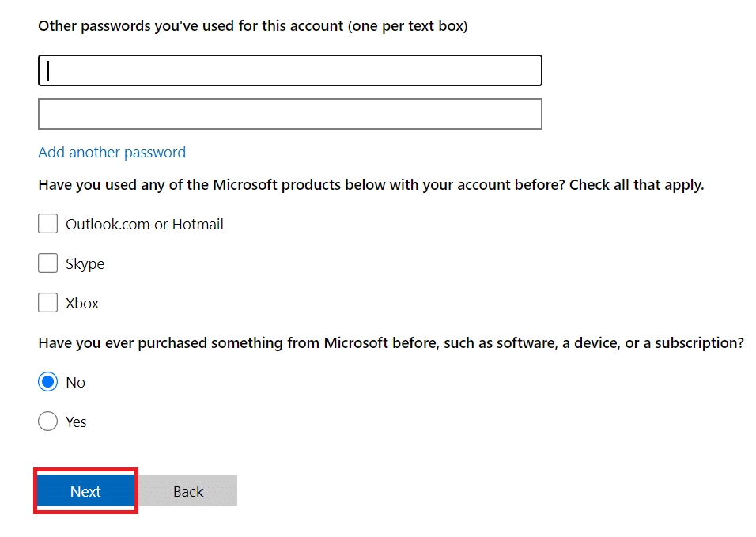756x537 pixels.
Task: Click the first previous-password text box
Action: [289, 70]
